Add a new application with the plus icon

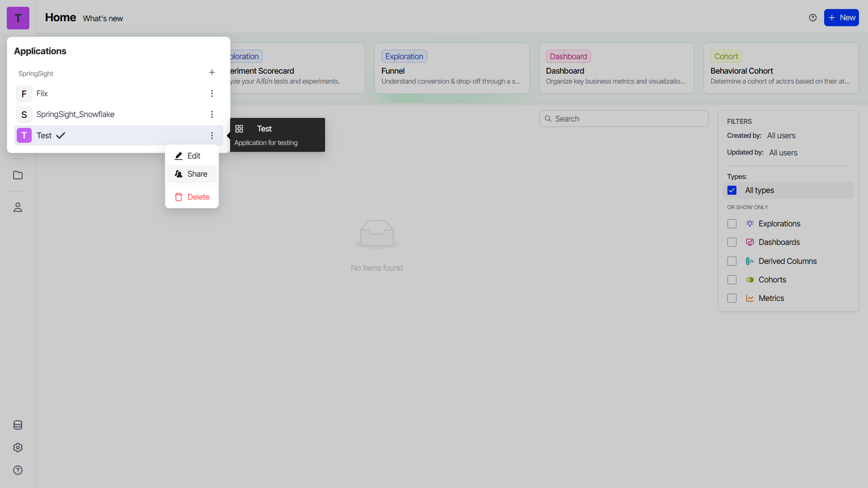[x=212, y=72]
